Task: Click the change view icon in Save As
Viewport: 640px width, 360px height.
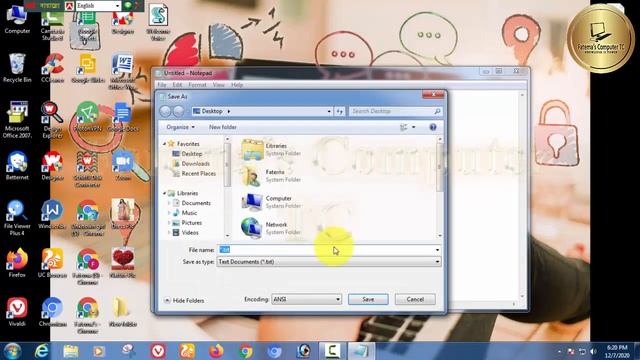Action: click(404, 127)
